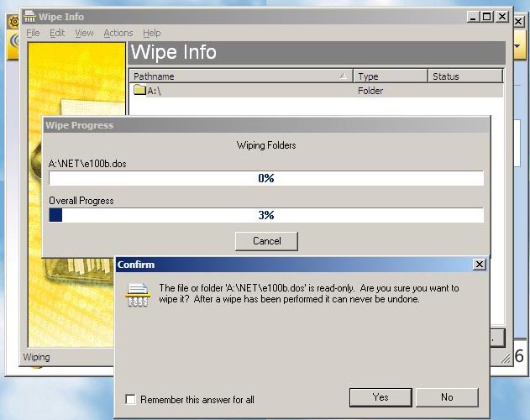Select the A:\ folder icon in the list
530x420 pixels.
click(x=139, y=90)
